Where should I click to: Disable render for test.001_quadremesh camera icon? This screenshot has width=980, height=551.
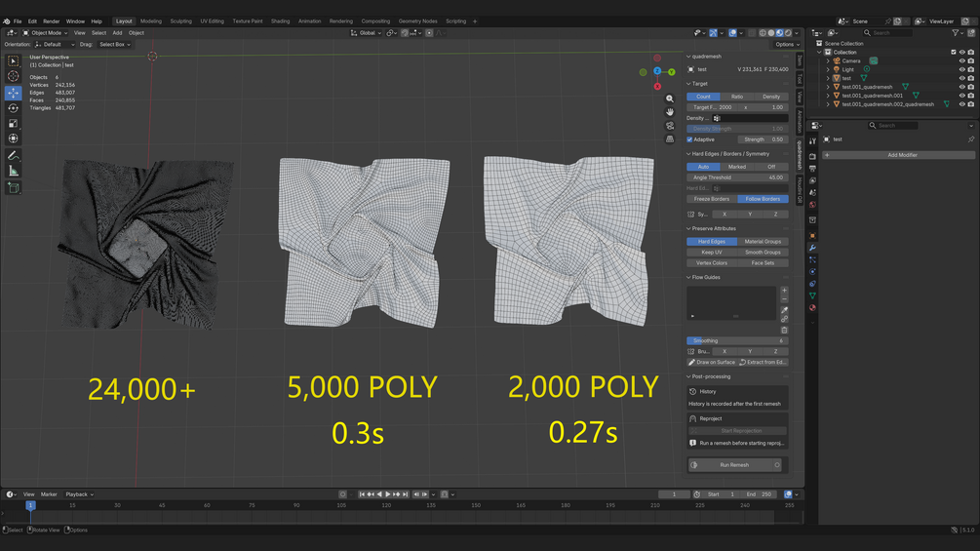[970, 87]
